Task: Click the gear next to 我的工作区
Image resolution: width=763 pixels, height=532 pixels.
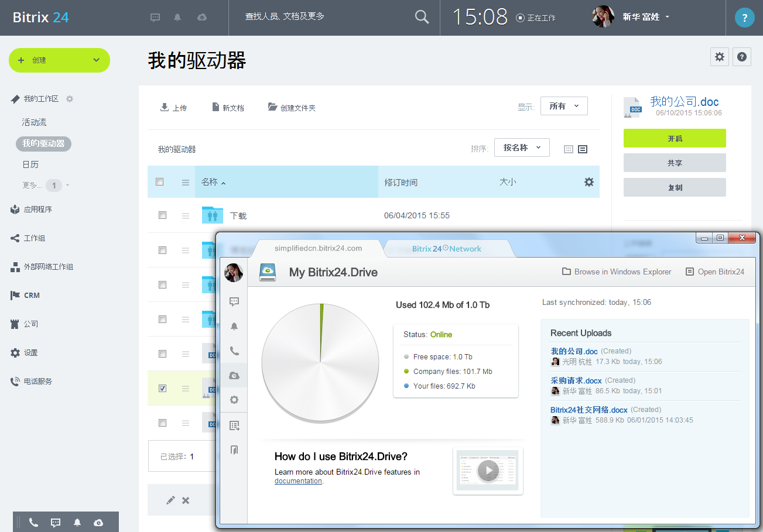Action: tap(70, 99)
